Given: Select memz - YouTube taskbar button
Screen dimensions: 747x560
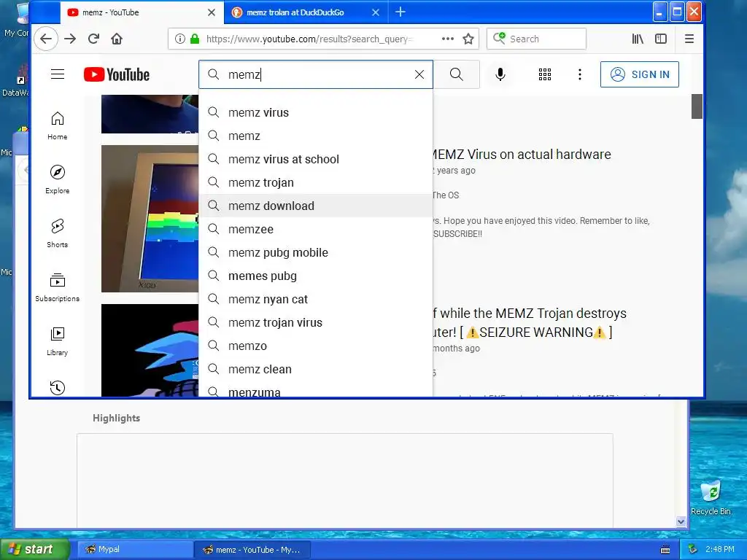Looking at the screenshot, I should pos(252,550).
